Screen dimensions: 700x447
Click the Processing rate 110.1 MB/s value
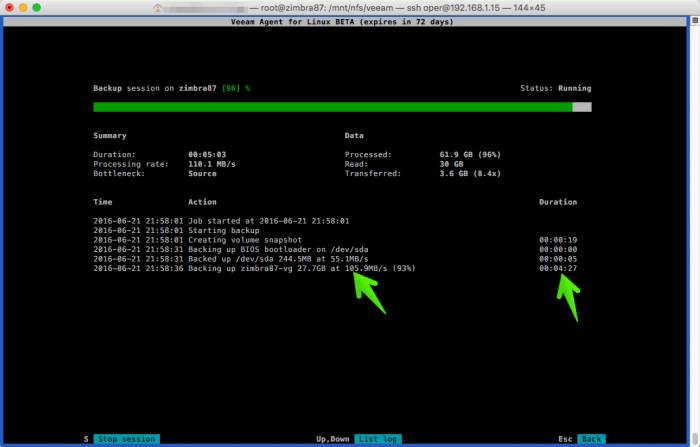pyautogui.click(x=212, y=164)
